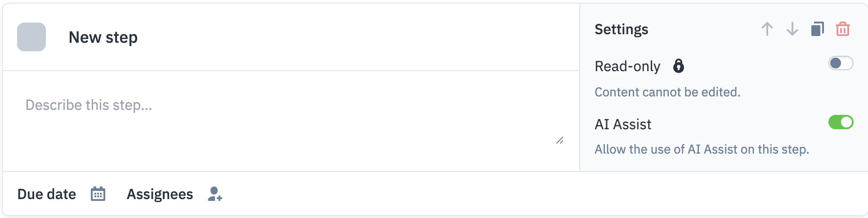868x218 pixels.
Task: Click the "Read-only" setting label
Action: click(627, 66)
